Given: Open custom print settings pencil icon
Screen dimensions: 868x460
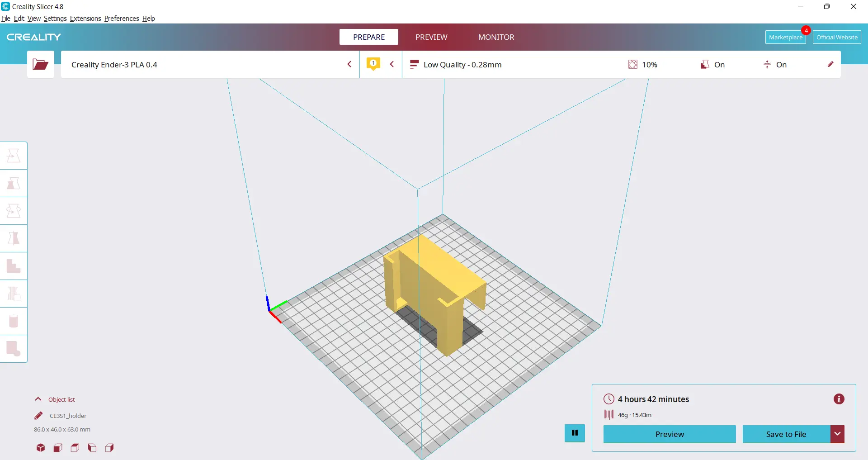Looking at the screenshot, I should point(830,64).
